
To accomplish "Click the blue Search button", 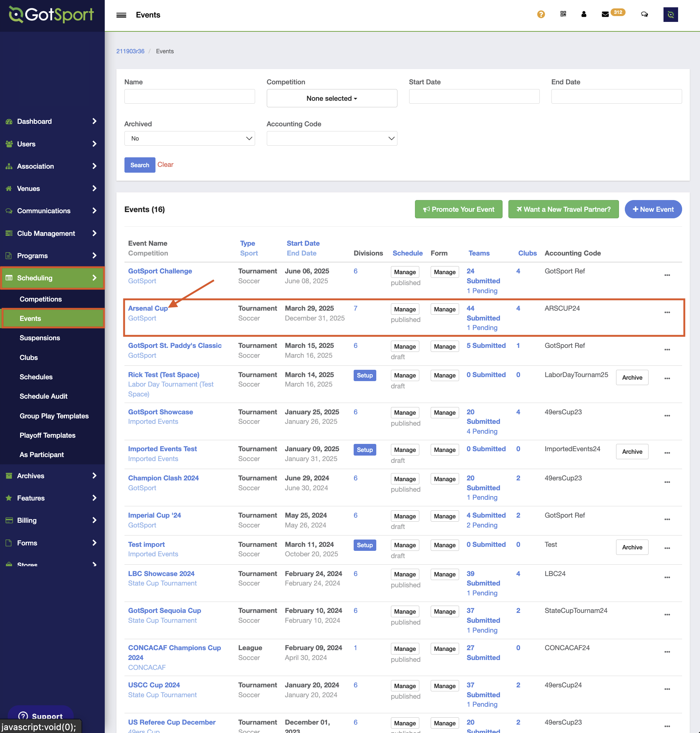I will pyautogui.click(x=140, y=165).
